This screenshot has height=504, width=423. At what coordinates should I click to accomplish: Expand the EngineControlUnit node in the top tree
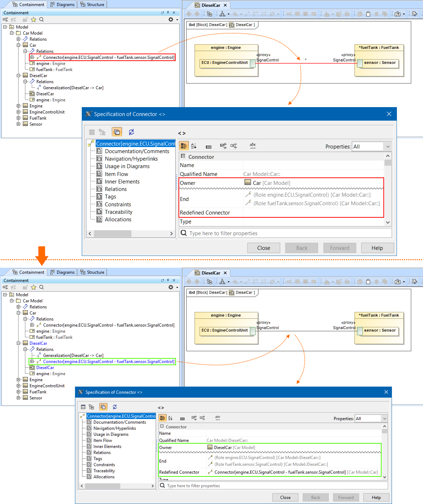click(x=19, y=112)
